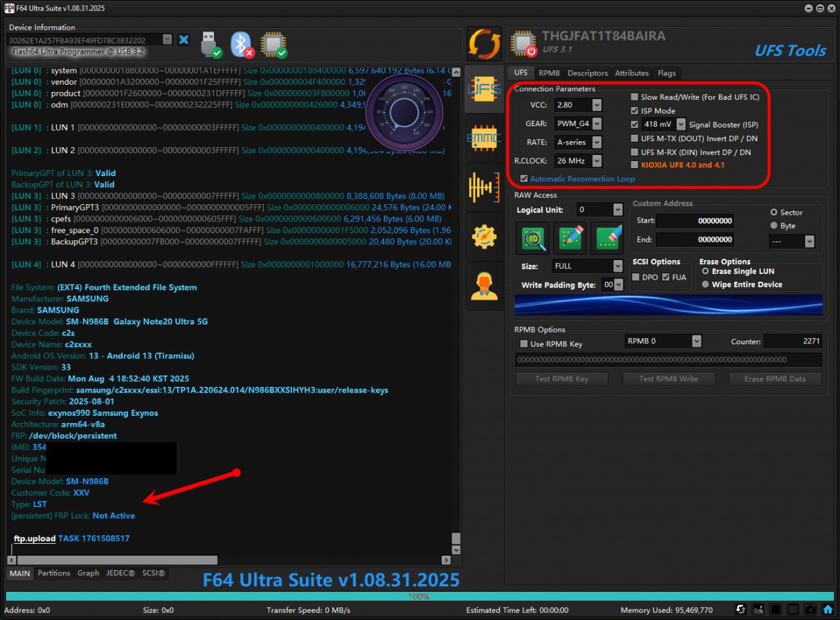Switch to the Attributes tab
The width and height of the screenshot is (840, 620).
tap(632, 73)
